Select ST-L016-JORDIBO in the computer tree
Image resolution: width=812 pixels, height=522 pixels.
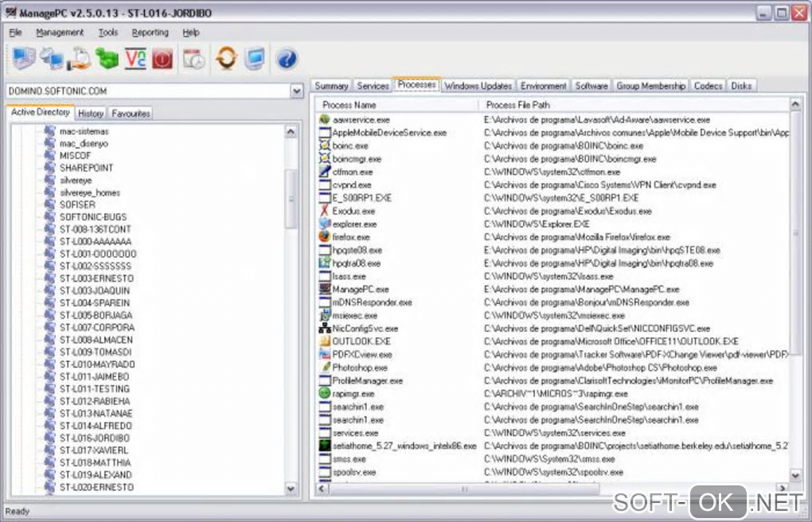(x=95, y=438)
